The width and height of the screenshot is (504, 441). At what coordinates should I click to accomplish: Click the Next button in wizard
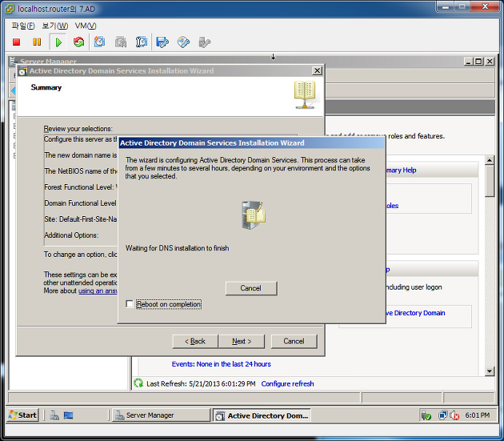tap(242, 341)
